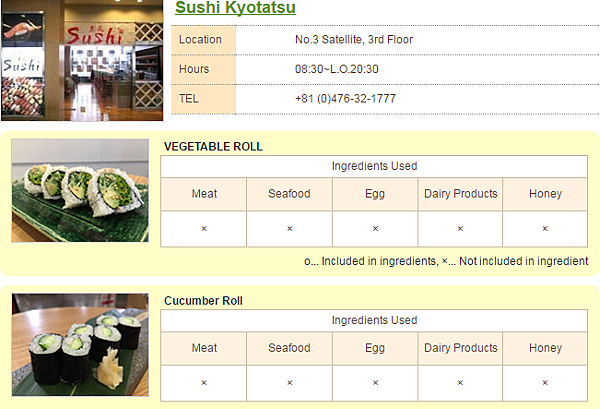Click the Honey × mark for Vegetable Roll
The width and height of the screenshot is (600, 409).
click(545, 229)
